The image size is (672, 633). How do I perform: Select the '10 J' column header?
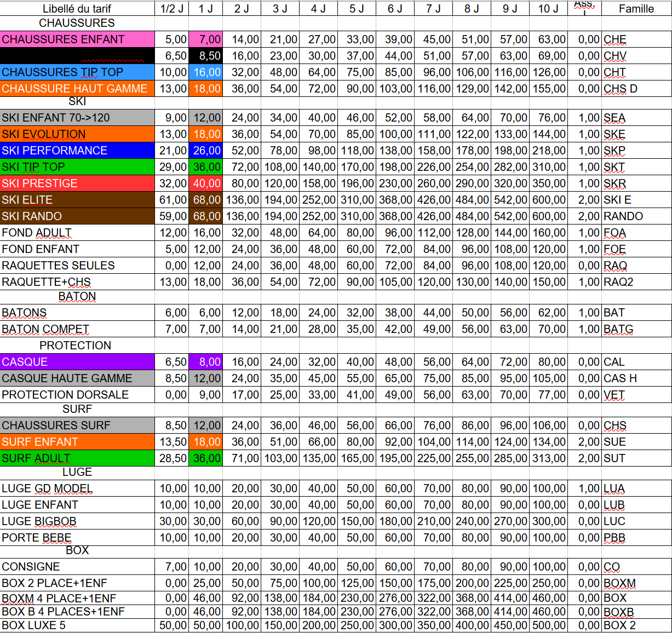pos(548,9)
